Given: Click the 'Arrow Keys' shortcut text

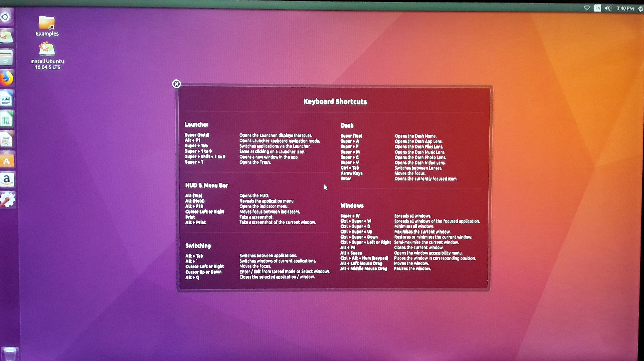Looking at the screenshot, I should click(x=351, y=173).
